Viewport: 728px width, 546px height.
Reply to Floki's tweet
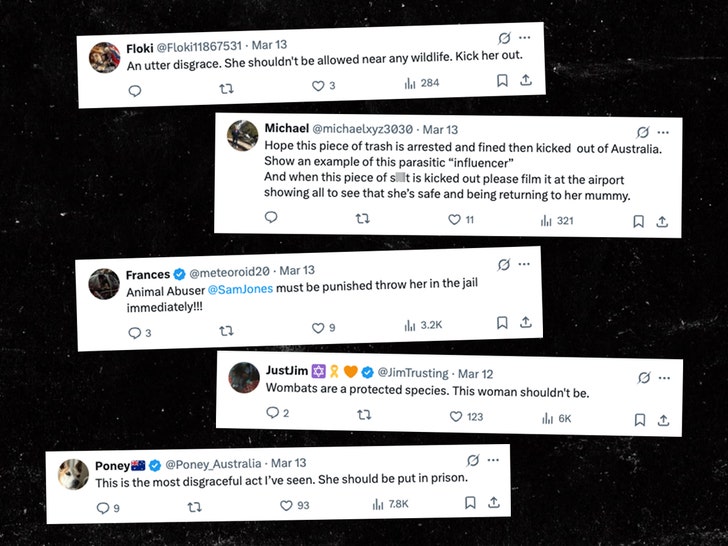pyautogui.click(x=135, y=90)
